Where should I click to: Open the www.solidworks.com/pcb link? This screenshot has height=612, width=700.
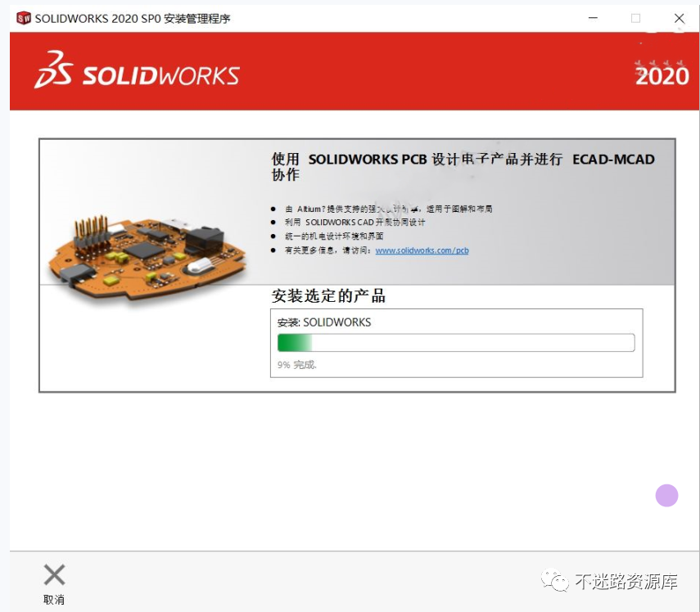422,250
